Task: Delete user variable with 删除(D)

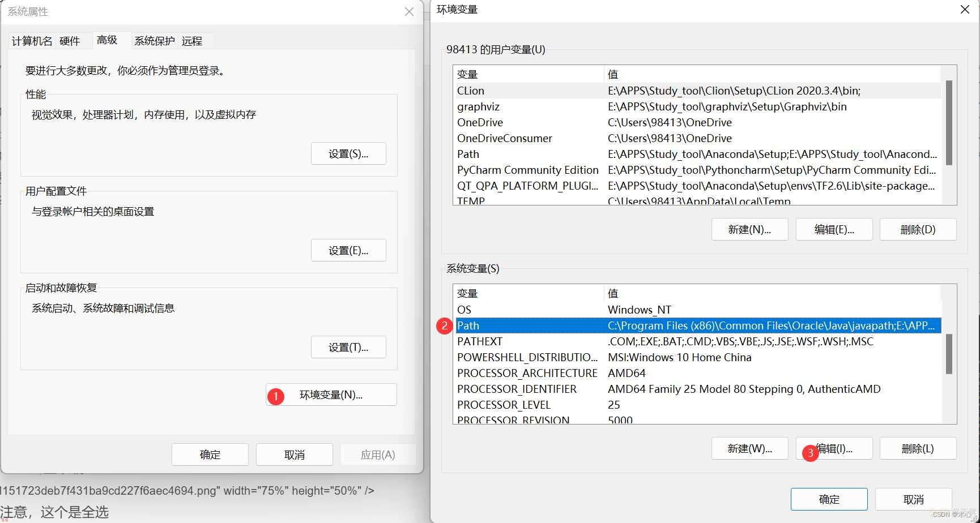Action: point(918,229)
